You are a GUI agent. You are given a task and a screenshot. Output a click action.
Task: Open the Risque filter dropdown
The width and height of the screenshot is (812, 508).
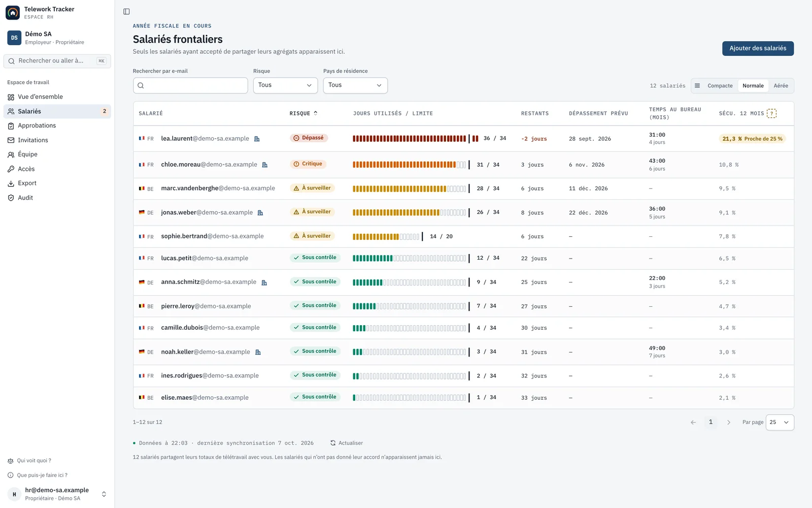pyautogui.click(x=285, y=85)
